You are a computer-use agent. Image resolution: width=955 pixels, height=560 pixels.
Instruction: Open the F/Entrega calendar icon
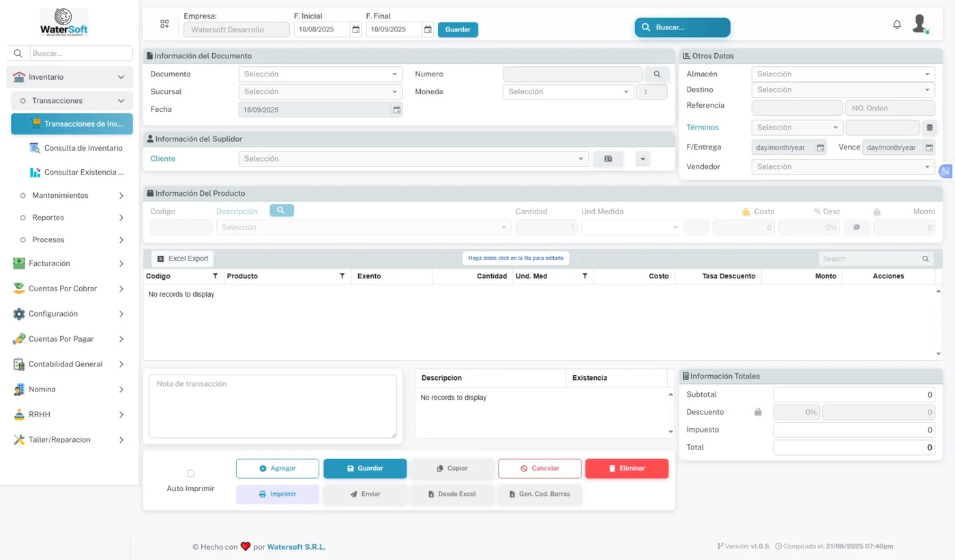click(x=821, y=147)
